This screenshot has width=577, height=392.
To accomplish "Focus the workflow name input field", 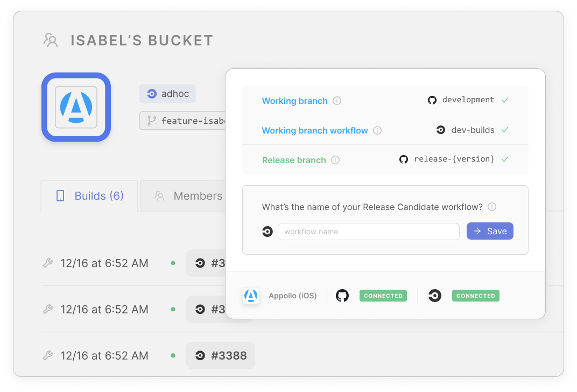I will click(x=368, y=232).
